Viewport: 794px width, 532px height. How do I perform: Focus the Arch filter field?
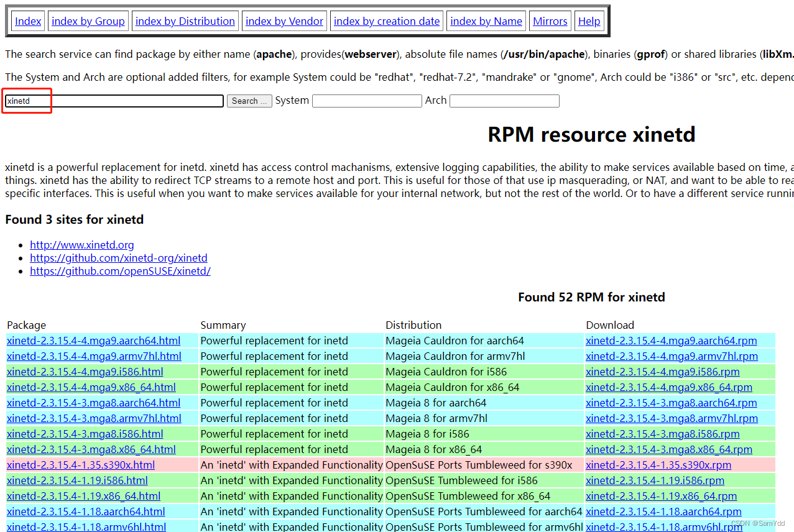click(504, 101)
